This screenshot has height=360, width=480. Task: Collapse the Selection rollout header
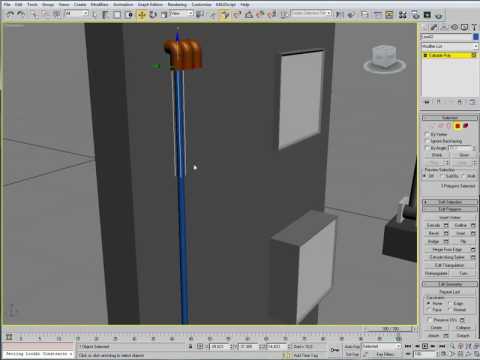pyautogui.click(x=450, y=118)
